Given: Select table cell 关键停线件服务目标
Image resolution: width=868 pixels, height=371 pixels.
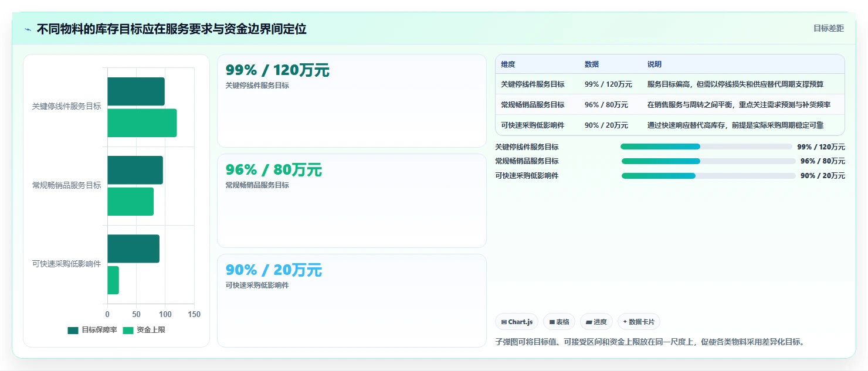Looking at the screenshot, I should click(533, 84).
